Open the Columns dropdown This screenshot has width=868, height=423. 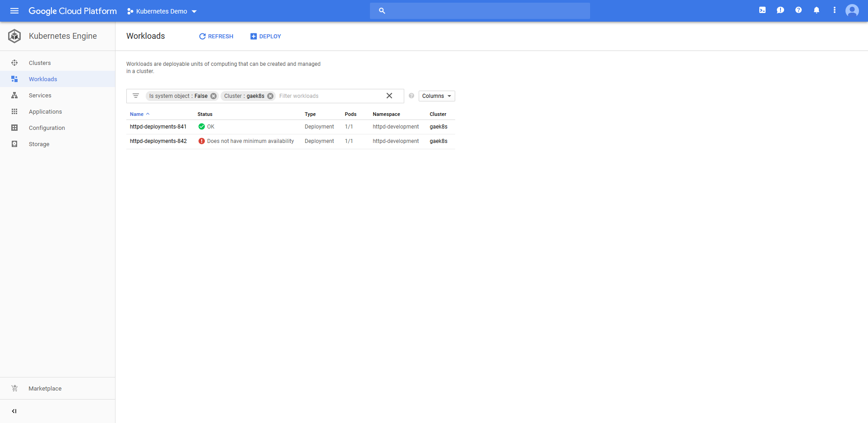[436, 96]
